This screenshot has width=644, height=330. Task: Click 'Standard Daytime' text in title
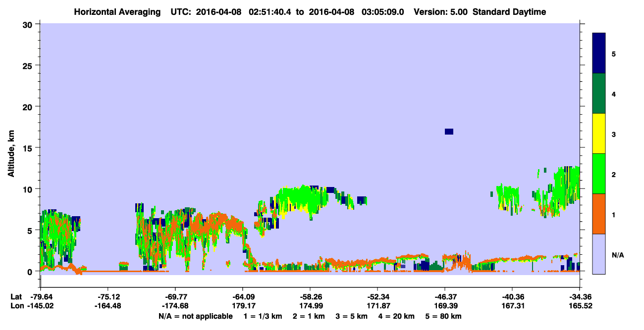509,12
